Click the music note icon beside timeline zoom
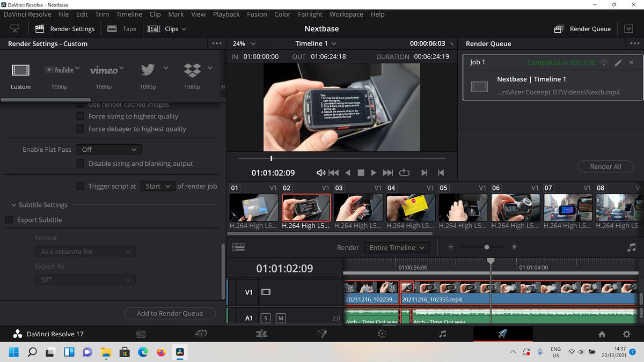644x362 pixels. (x=631, y=248)
